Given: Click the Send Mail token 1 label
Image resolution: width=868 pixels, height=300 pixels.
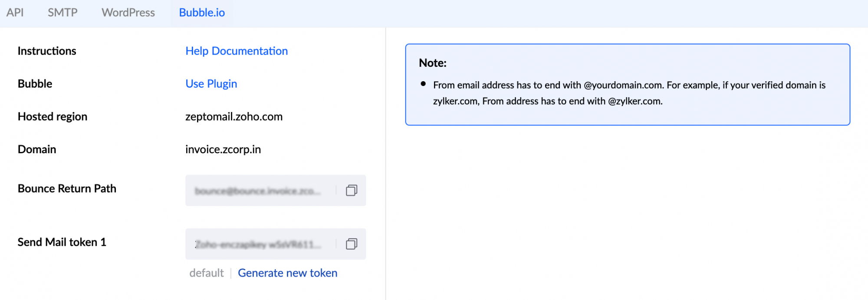Looking at the screenshot, I should pyautogui.click(x=62, y=242).
